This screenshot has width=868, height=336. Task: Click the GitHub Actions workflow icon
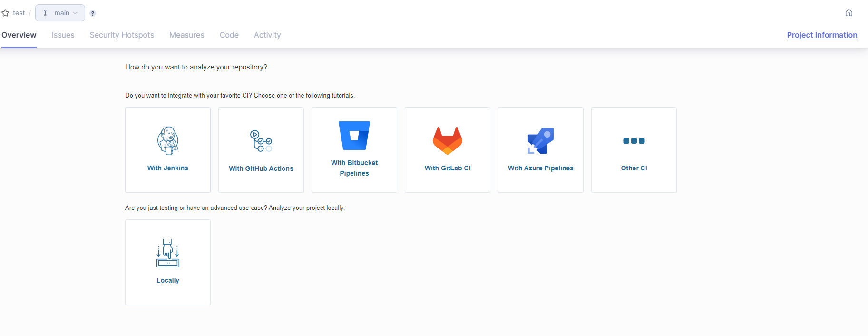coord(261,141)
